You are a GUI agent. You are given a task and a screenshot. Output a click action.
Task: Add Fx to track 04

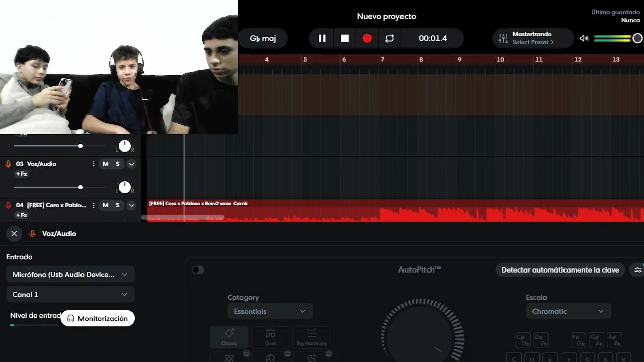pyautogui.click(x=22, y=215)
